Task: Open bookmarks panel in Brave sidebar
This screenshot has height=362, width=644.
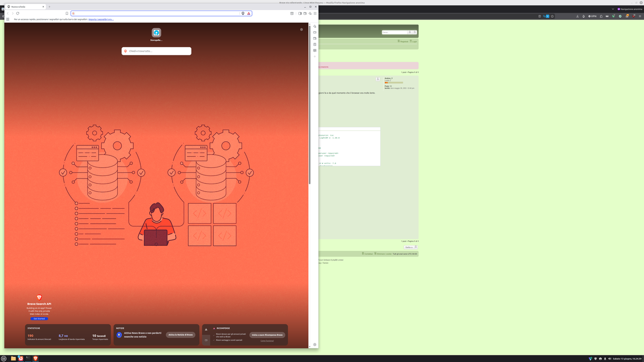Action: [x=315, y=44]
